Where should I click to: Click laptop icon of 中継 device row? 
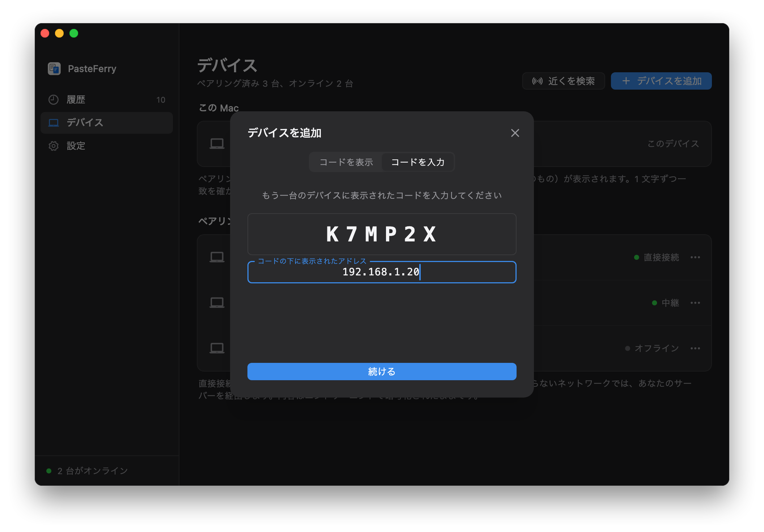pyautogui.click(x=217, y=303)
